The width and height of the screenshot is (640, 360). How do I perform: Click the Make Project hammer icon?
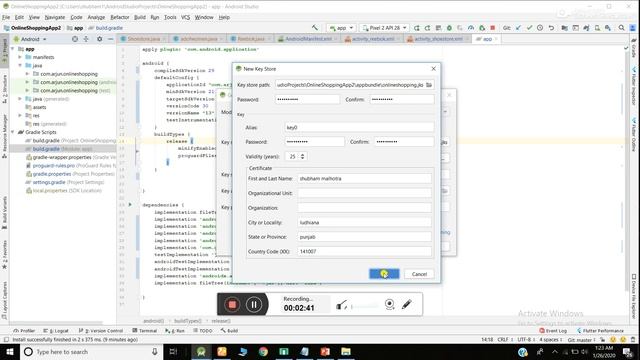(x=315, y=28)
